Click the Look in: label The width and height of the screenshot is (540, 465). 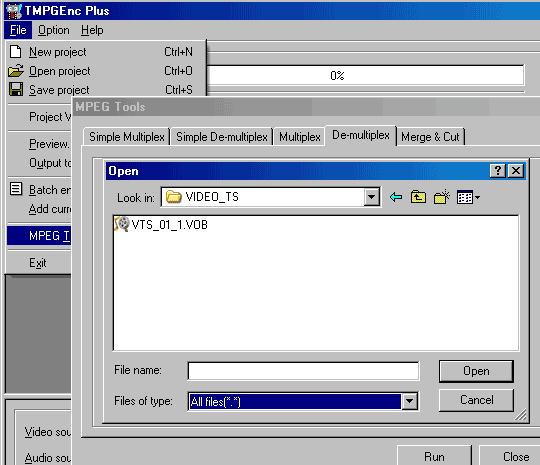[x=136, y=198]
